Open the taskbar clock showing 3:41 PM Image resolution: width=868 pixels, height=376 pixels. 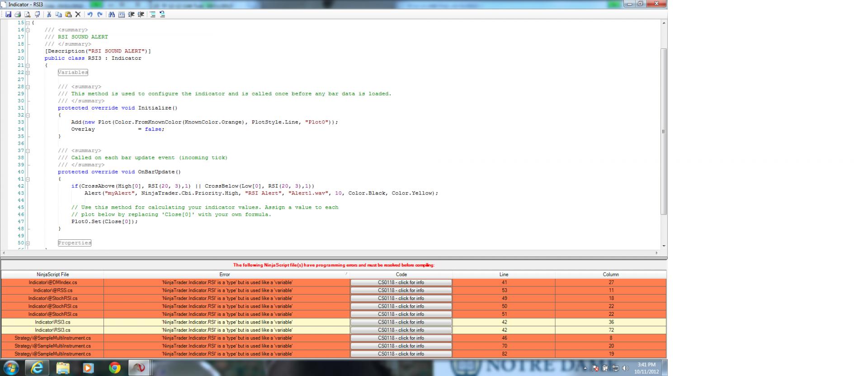click(x=646, y=368)
